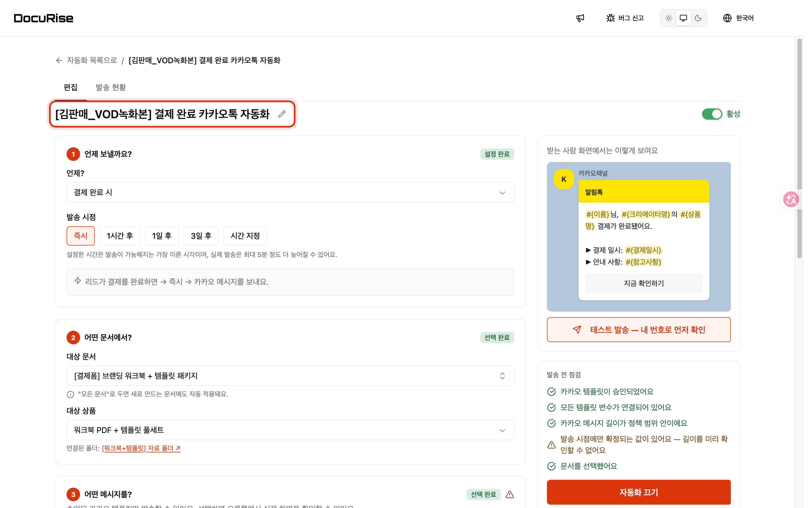Switch to the 발송 현황 tab
The image size is (812, 508).
111,87
